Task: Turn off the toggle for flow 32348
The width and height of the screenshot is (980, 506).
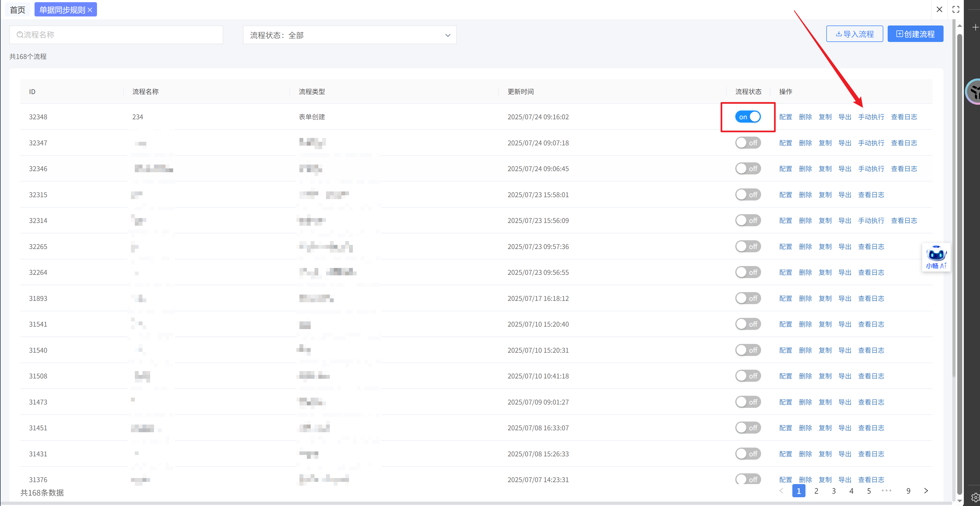Action: click(748, 117)
